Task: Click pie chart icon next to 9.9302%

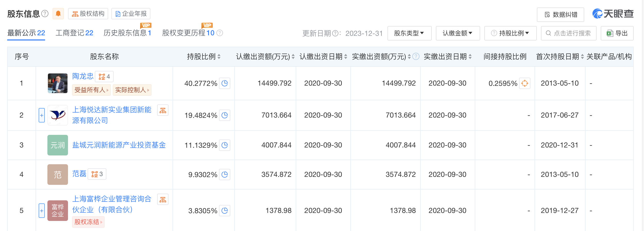Action: point(225,175)
